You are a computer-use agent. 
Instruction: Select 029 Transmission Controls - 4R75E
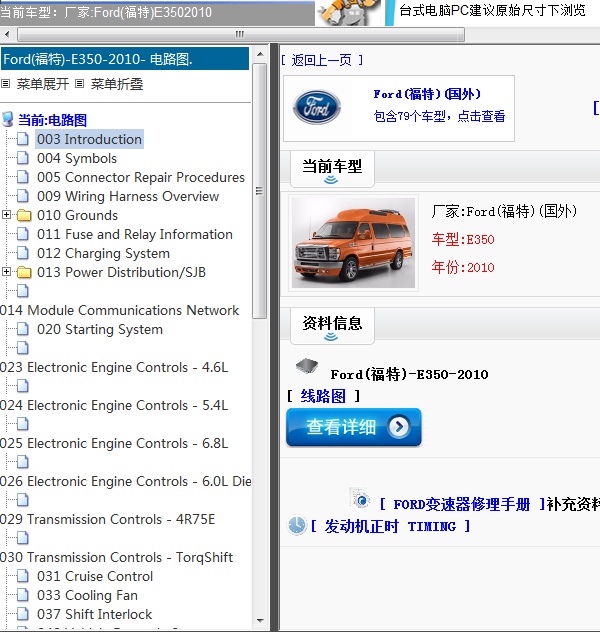[108, 519]
